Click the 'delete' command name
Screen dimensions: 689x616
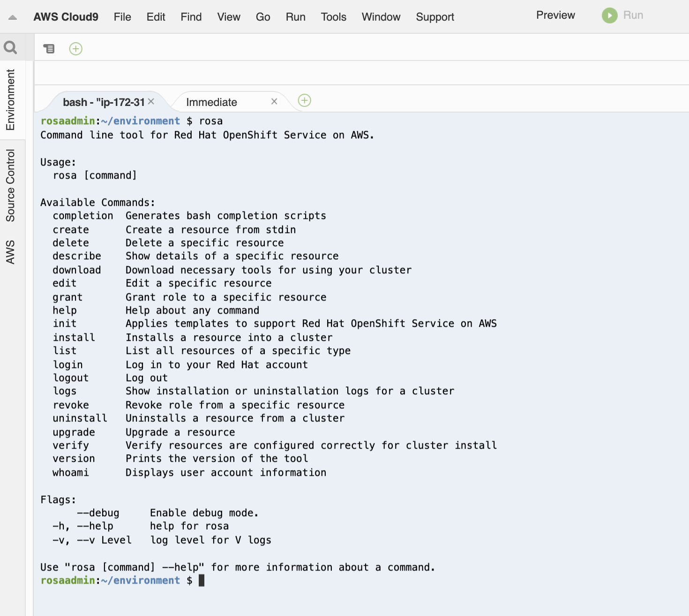[71, 243]
